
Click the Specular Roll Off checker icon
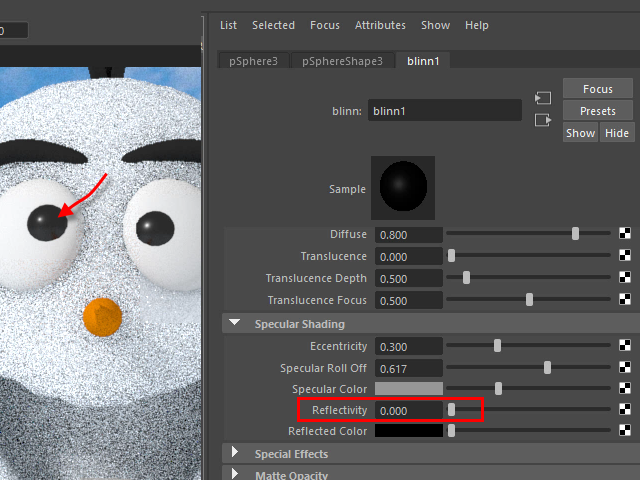point(626,368)
